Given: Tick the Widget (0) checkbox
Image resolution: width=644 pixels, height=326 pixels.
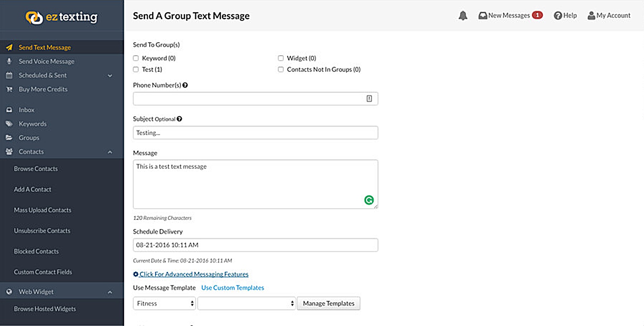Looking at the screenshot, I should coord(281,58).
